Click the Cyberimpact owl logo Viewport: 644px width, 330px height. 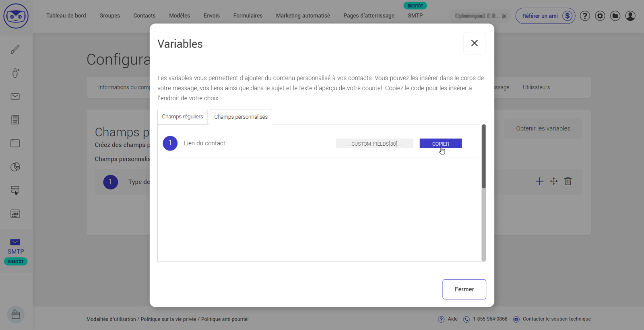[16, 16]
